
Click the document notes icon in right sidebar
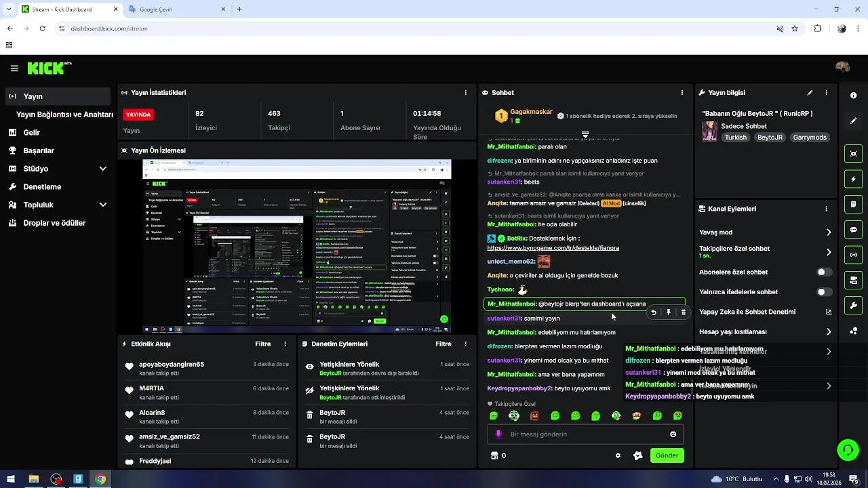point(853,204)
